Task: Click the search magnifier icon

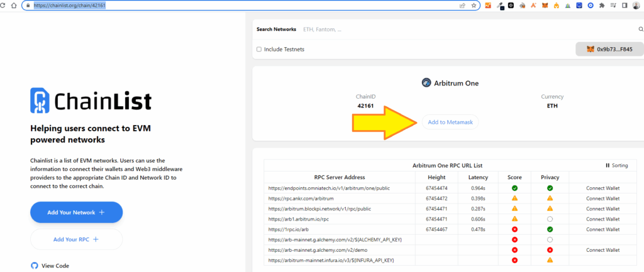Action: 641,29
